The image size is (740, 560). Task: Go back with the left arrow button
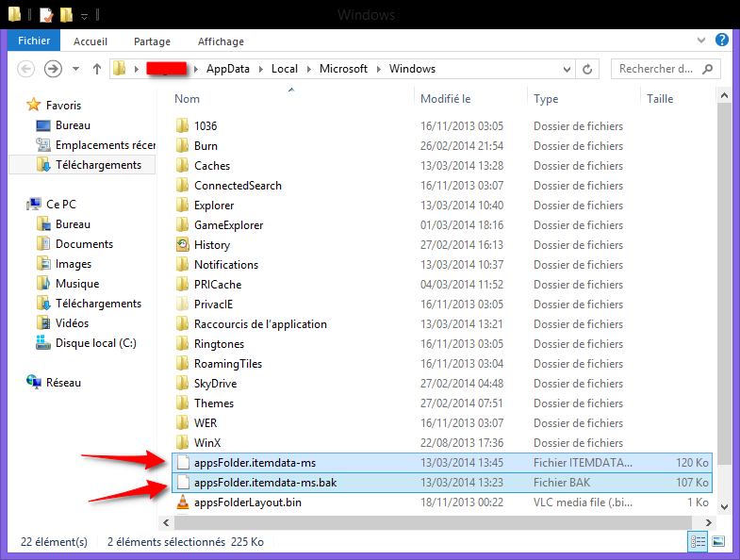click(x=26, y=69)
